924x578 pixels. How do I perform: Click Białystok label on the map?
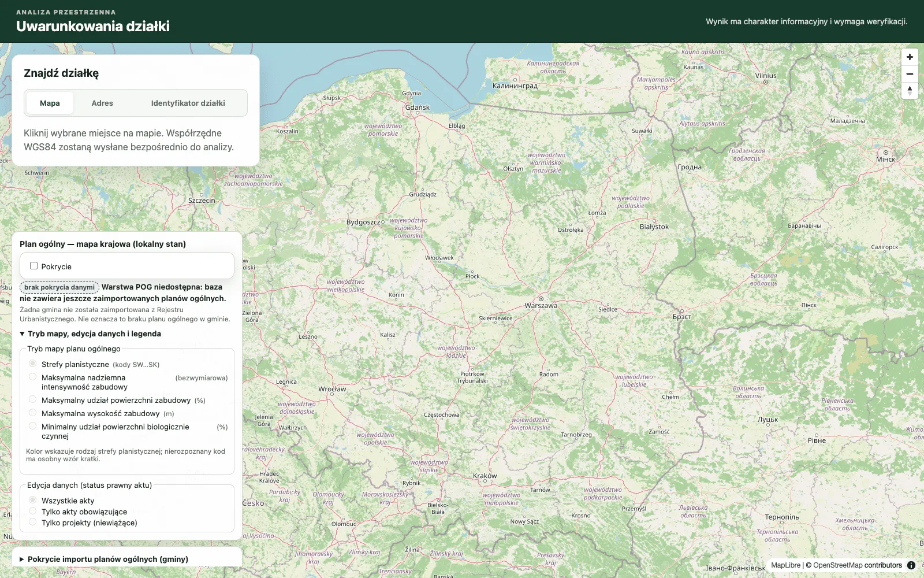click(654, 227)
